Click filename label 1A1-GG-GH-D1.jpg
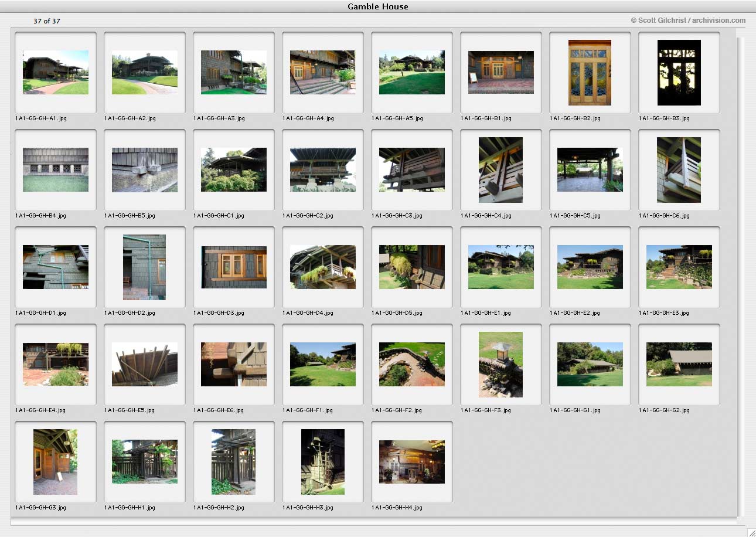The width and height of the screenshot is (756, 537). click(x=41, y=313)
